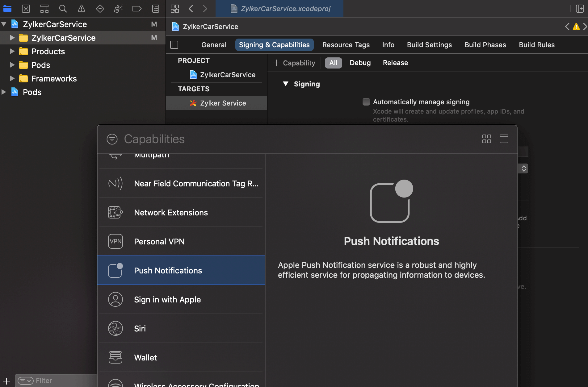Screen dimensions: 588x387
Task: Collapse the ZylkerCarService root project
Action: tap(4, 24)
